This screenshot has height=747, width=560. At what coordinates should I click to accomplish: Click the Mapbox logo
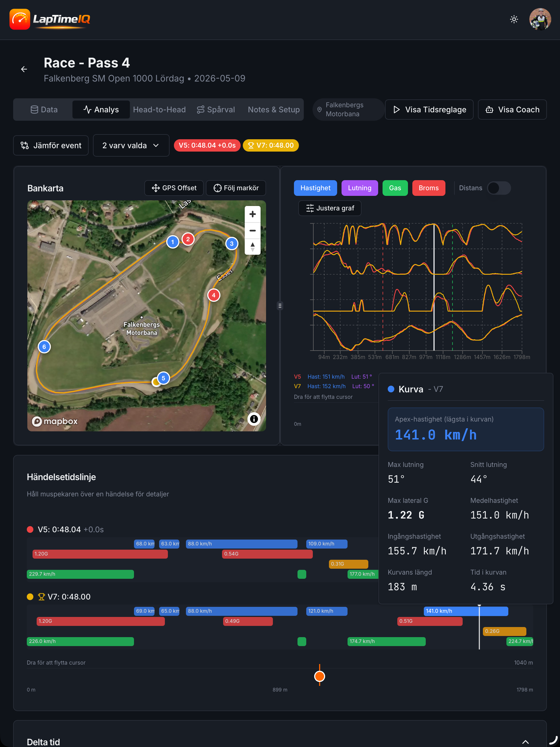click(55, 421)
